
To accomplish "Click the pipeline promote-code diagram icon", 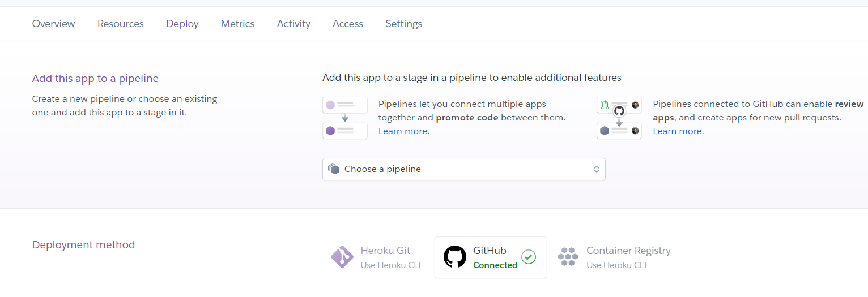I will coord(345,118).
